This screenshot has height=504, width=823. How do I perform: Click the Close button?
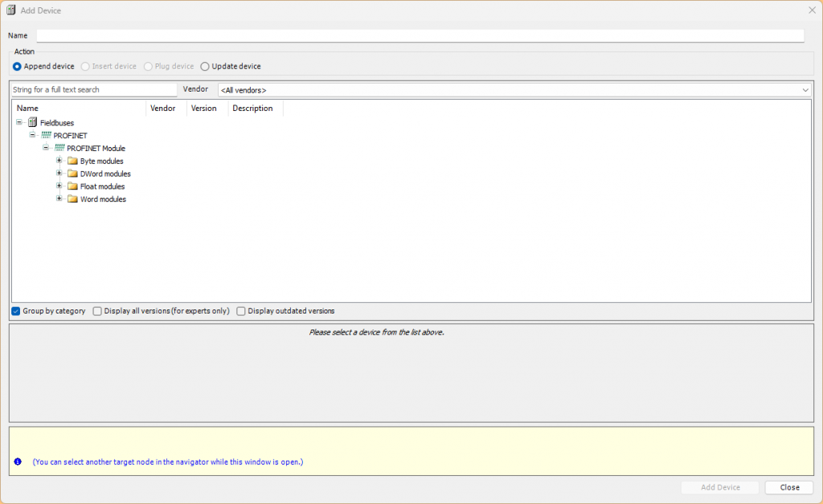pyautogui.click(x=789, y=487)
